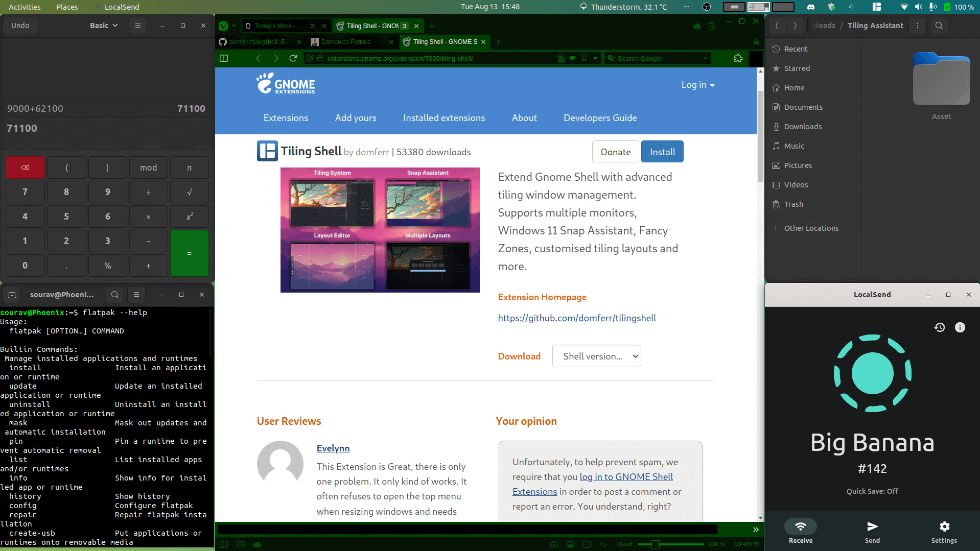Open receive history in LocalSend
The width and height of the screenshot is (980, 551).
click(x=940, y=327)
